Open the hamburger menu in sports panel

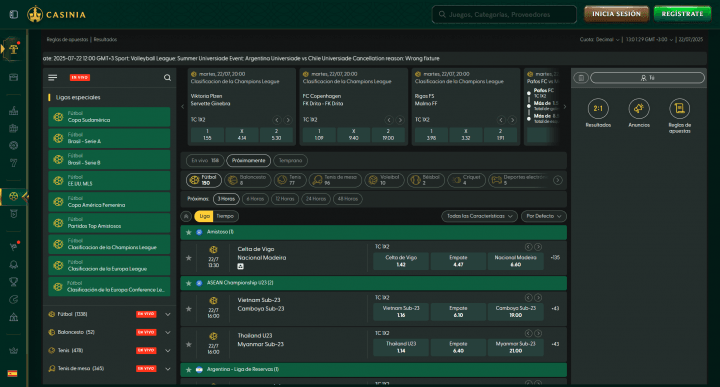tap(53, 78)
